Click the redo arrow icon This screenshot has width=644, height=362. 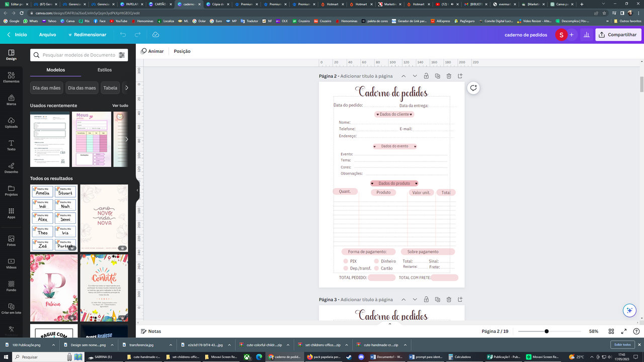point(137,35)
